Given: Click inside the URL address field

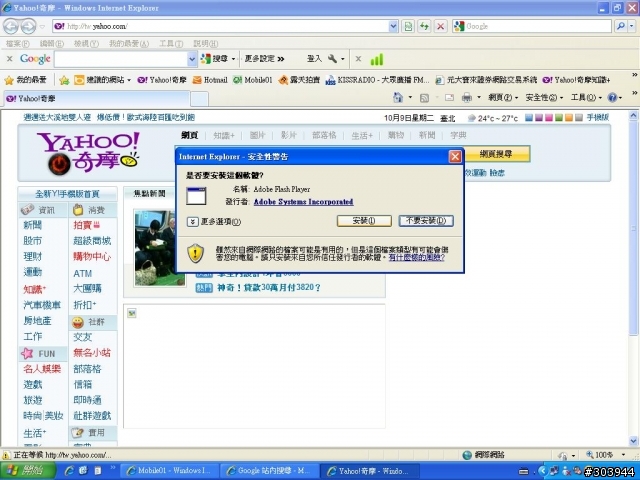Looking at the screenshot, I should [227, 26].
